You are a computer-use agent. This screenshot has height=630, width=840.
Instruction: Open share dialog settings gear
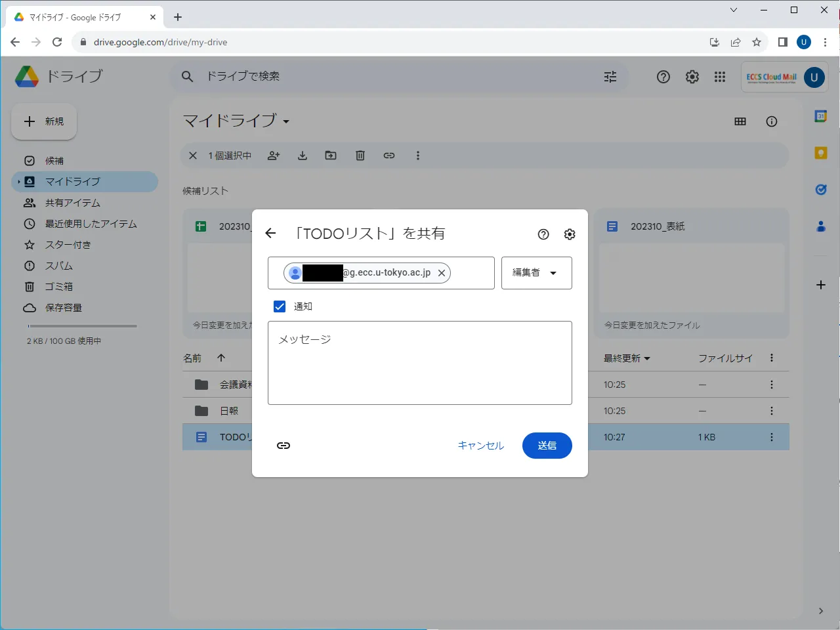coord(570,234)
